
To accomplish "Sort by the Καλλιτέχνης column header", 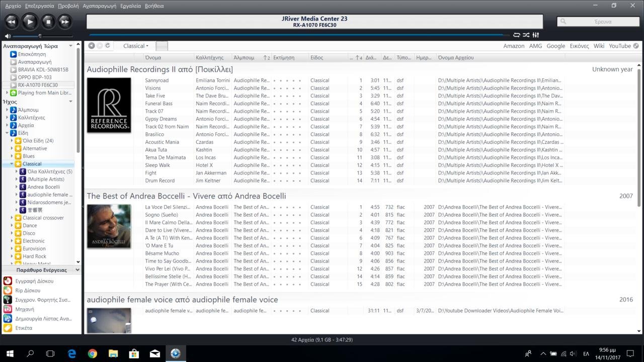I will coord(213,58).
